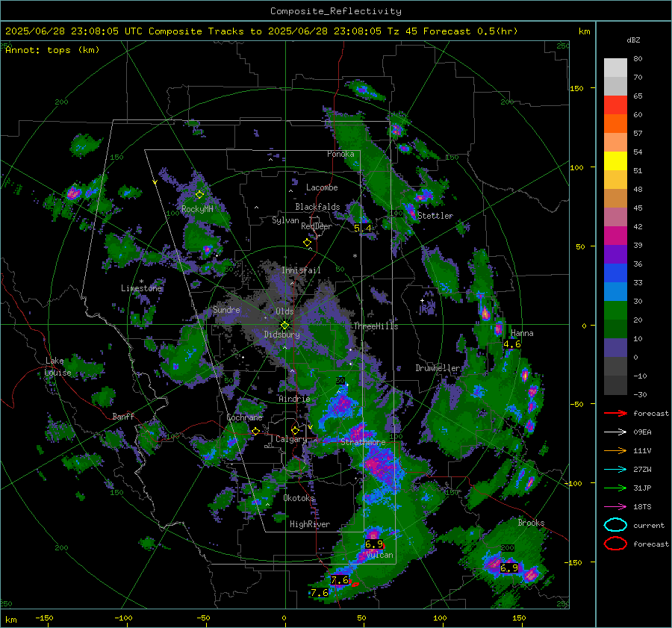Click the Brooks city label
This screenshot has width=672, height=628.
(531, 523)
